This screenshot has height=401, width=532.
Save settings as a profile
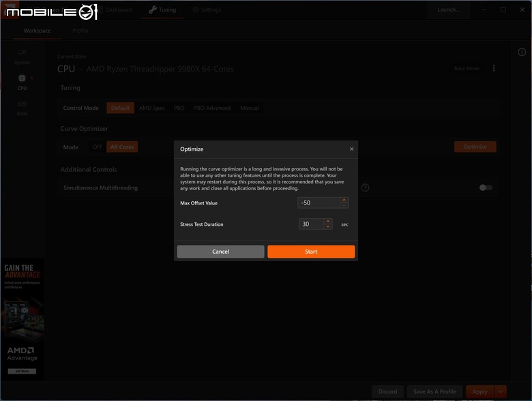[x=434, y=391]
